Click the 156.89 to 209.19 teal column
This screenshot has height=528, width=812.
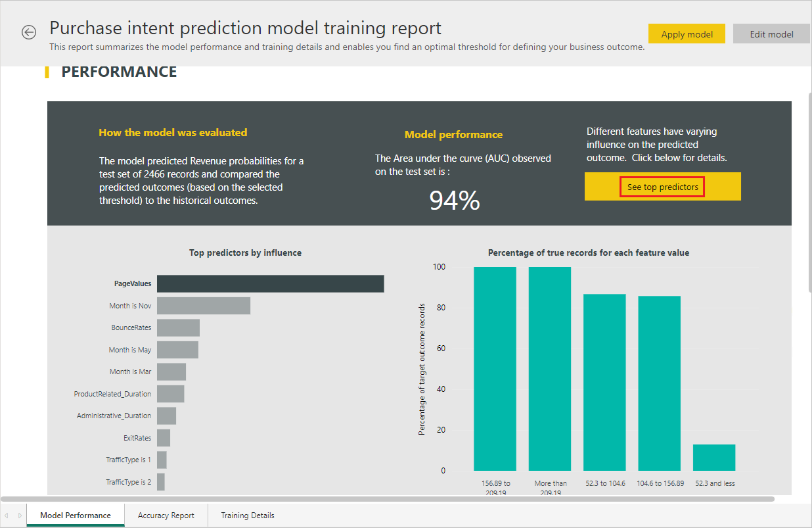click(495, 368)
